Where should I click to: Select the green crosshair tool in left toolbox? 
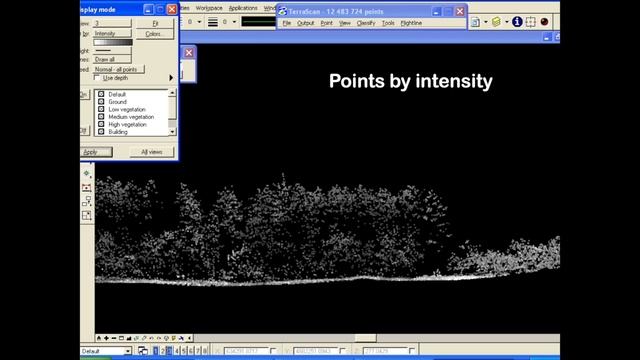pos(87,174)
